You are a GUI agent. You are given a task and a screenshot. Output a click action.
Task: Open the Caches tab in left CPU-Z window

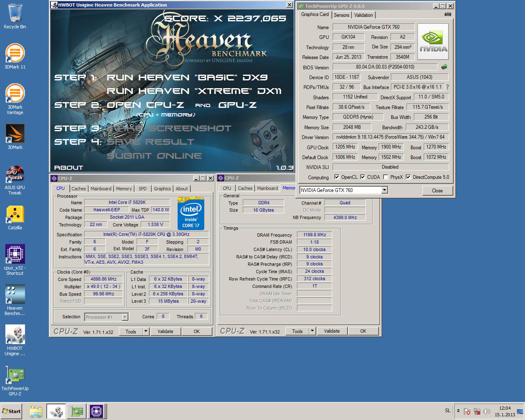pos(78,189)
